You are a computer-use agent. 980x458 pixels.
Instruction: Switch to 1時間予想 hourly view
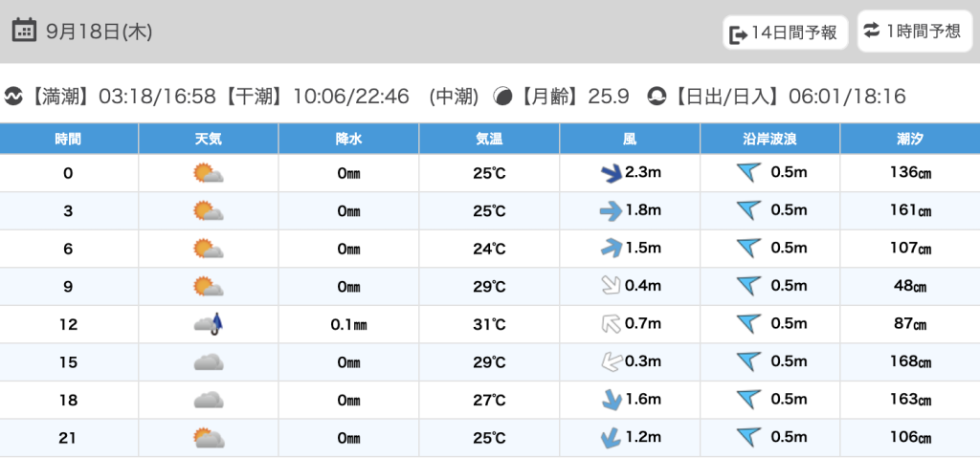[x=913, y=32]
